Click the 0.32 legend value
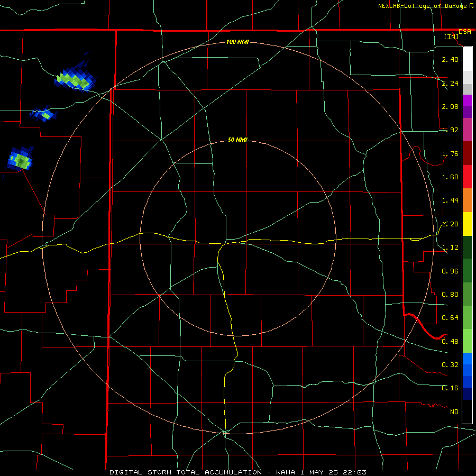 pos(450,365)
